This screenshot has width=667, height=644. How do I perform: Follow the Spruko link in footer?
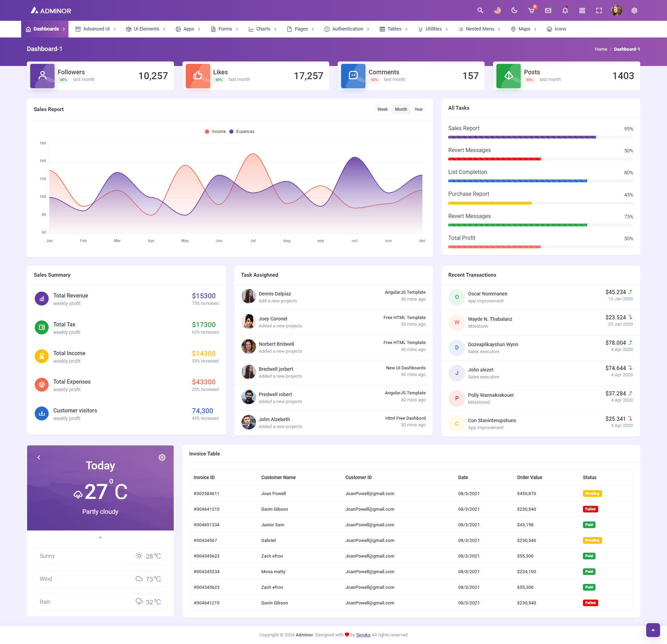click(363, 635)
